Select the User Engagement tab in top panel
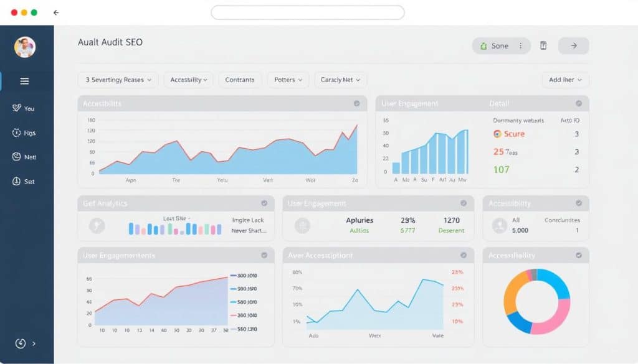 [410, 103]
